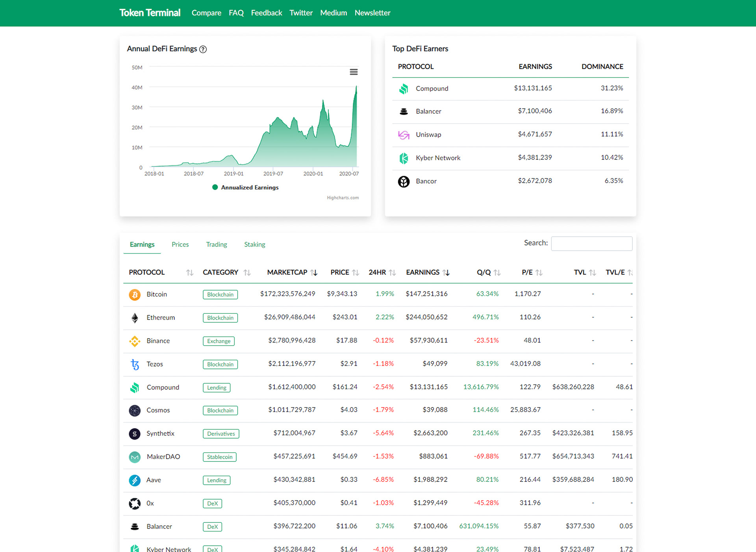
Task: Click Bitcoin's marketcap $172,323,576,249
Action: pos(287,294)
